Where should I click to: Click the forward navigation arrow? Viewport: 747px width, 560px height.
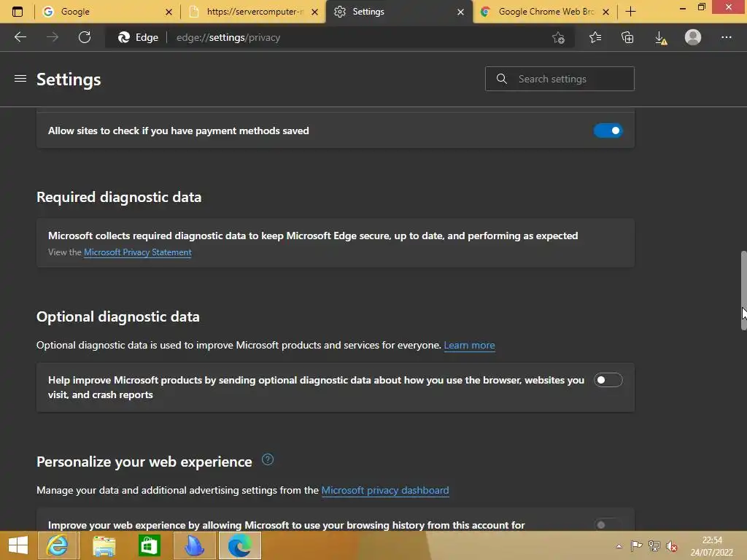[53, 37]
